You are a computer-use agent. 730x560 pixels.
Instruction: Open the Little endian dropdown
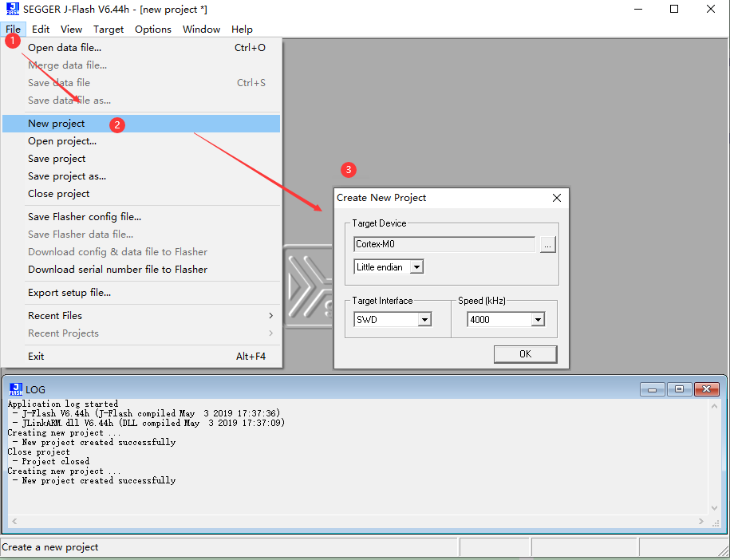pyautogui.click(x=416, y=267)
